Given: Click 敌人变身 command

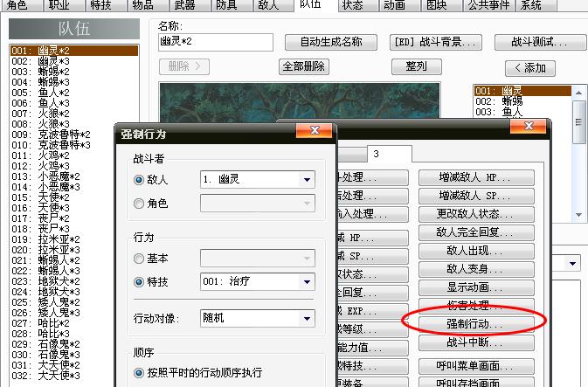Looking at the screenshot, I should pos(476,270).
